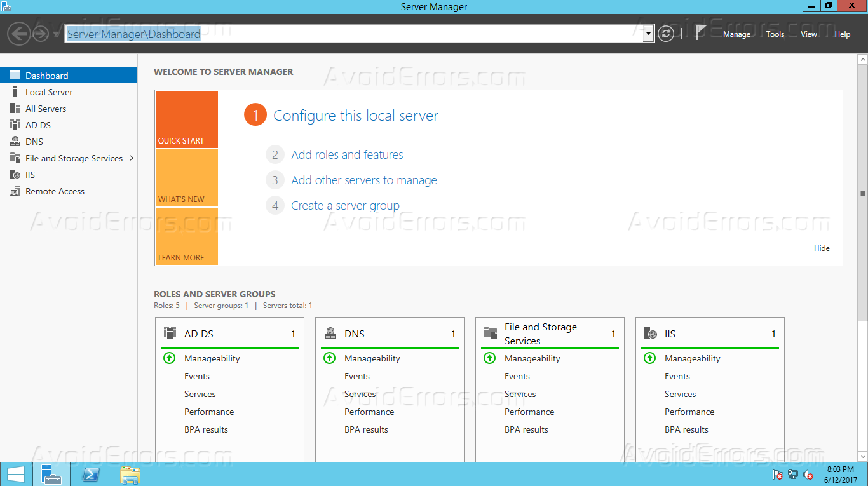Click the Server Manager\Dashboard address field
The image size is (868, 486).
[354, 34]
